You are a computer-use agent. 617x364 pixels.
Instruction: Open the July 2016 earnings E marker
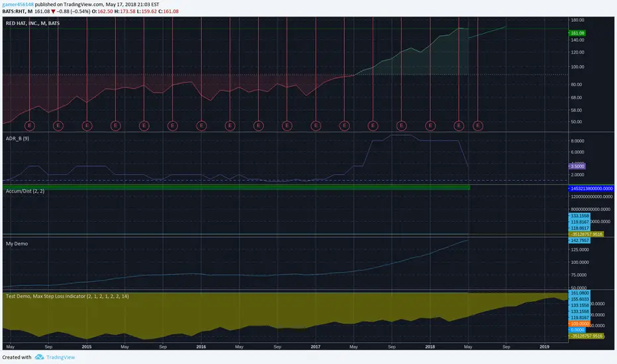(259, 126)
